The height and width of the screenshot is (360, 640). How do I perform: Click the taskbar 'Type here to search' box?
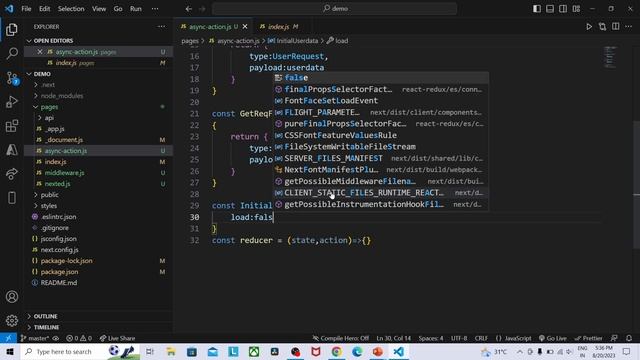[x=63, y=351]
